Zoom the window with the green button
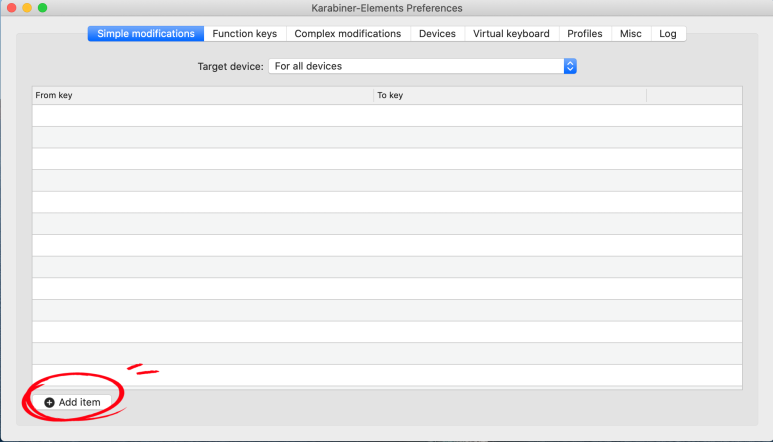773x442 pixels. pos(43,7)
